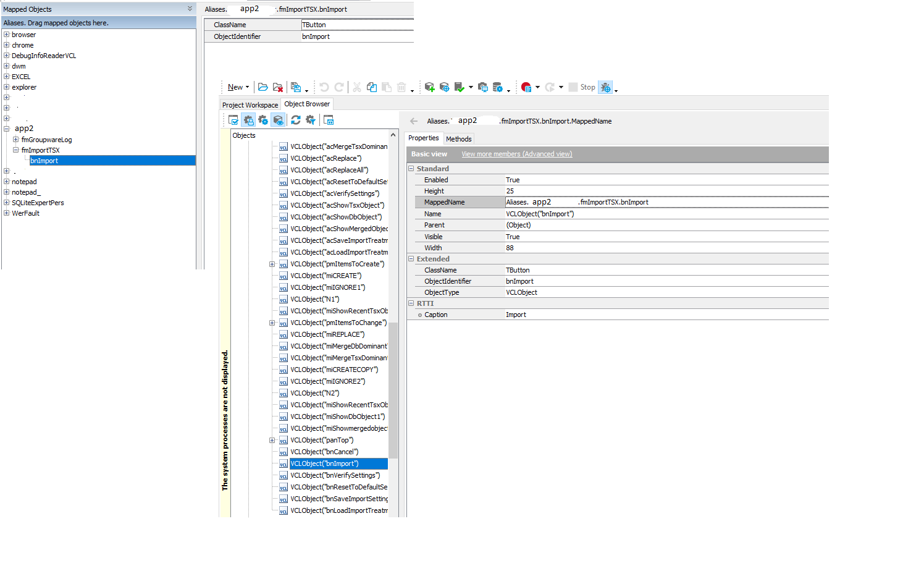924x571 pixels.
Task: Click the Save All disk icon
Action: [296, 87]
